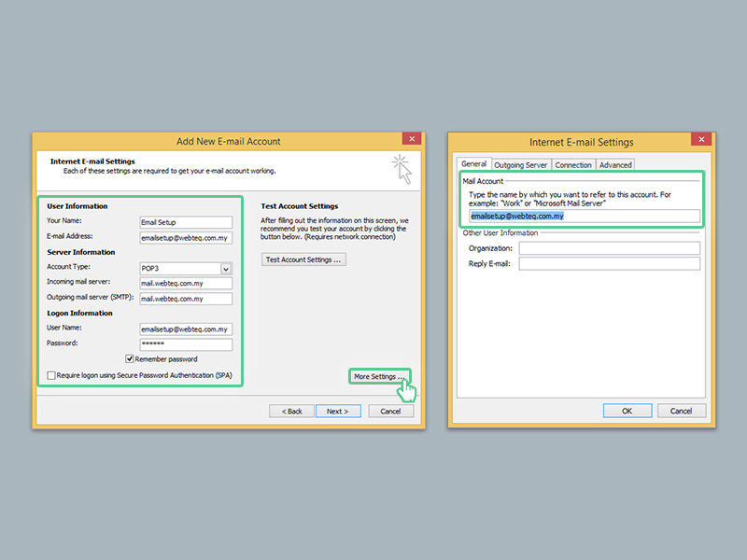Click the E-mail Address field

tap(186, 238)
